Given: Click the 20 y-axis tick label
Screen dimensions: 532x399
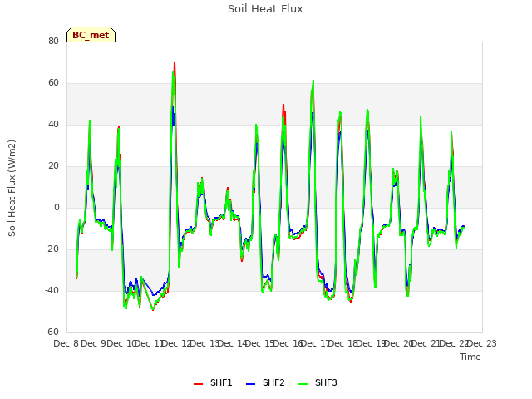Looking at the screenshot, I should (x=53, y=166).
